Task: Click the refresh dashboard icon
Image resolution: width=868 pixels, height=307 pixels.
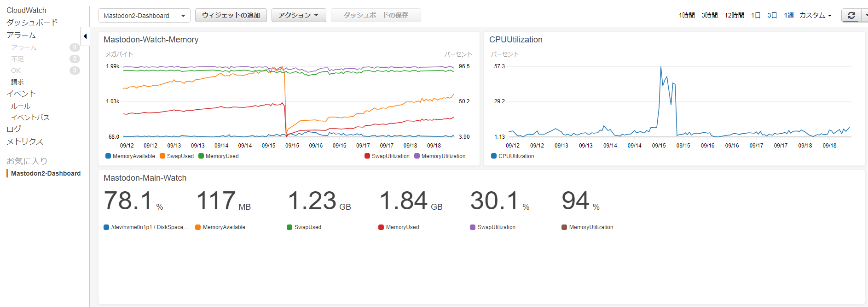Action: click(851, 15)
